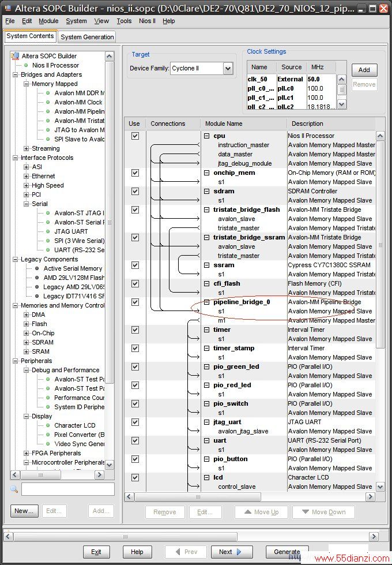
Task: Click the gray dot beside Legacy AMD 29LV065
Action: [37, 287]
